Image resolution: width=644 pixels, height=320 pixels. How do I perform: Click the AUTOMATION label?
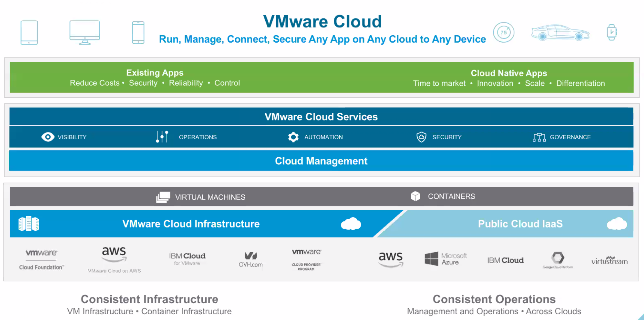click(323, 137)
